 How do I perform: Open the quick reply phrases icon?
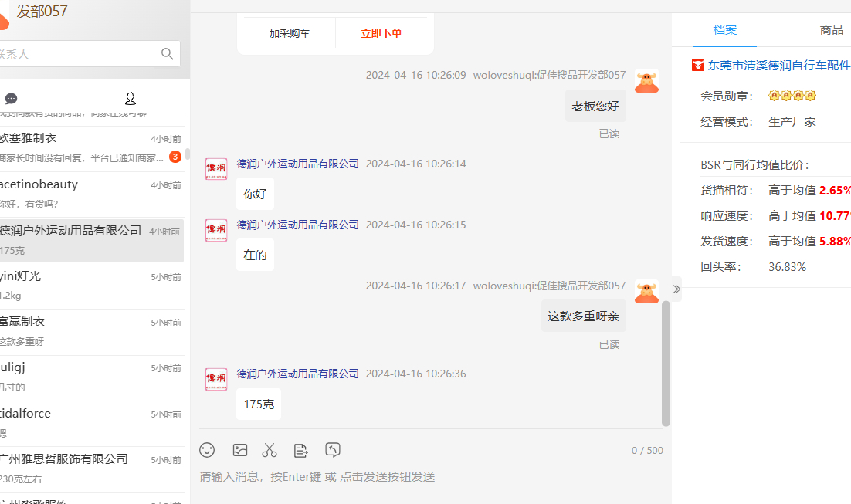(x=300, y=450)
